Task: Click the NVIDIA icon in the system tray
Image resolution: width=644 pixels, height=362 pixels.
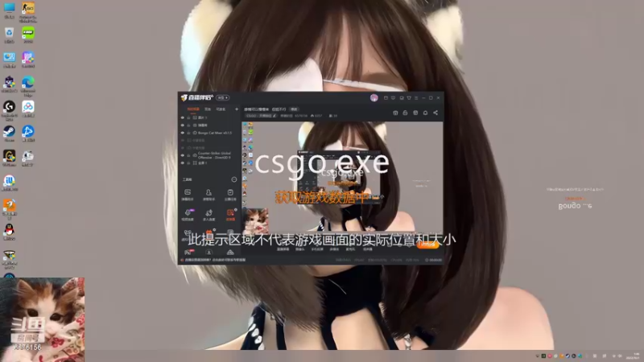Action: 543,356
